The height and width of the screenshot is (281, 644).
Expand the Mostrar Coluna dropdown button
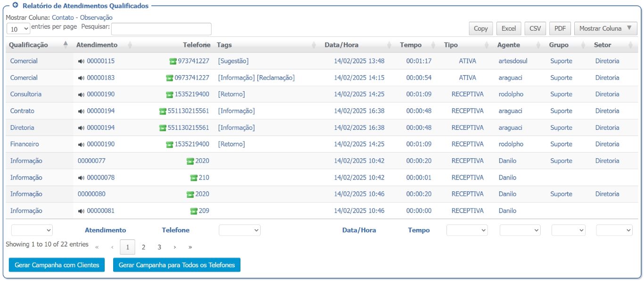(x=606, y=28)
